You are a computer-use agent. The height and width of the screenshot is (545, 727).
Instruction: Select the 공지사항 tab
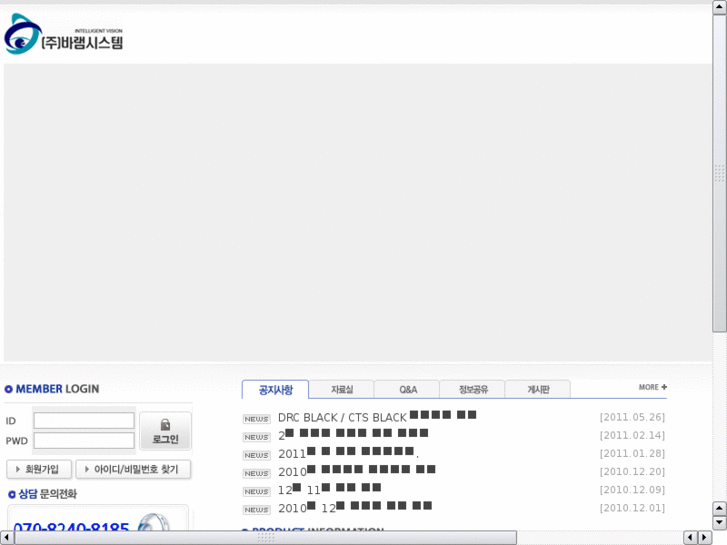[x=275, y=390]
